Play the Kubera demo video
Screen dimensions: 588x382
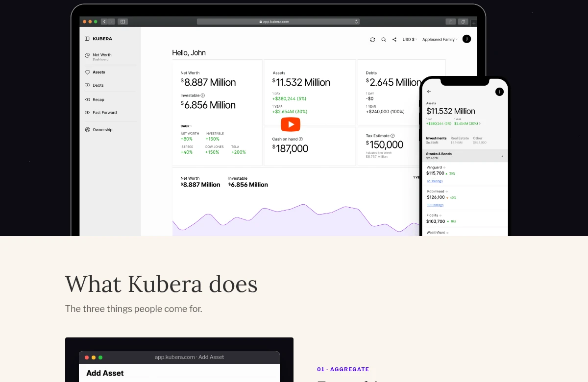point(291,124)
